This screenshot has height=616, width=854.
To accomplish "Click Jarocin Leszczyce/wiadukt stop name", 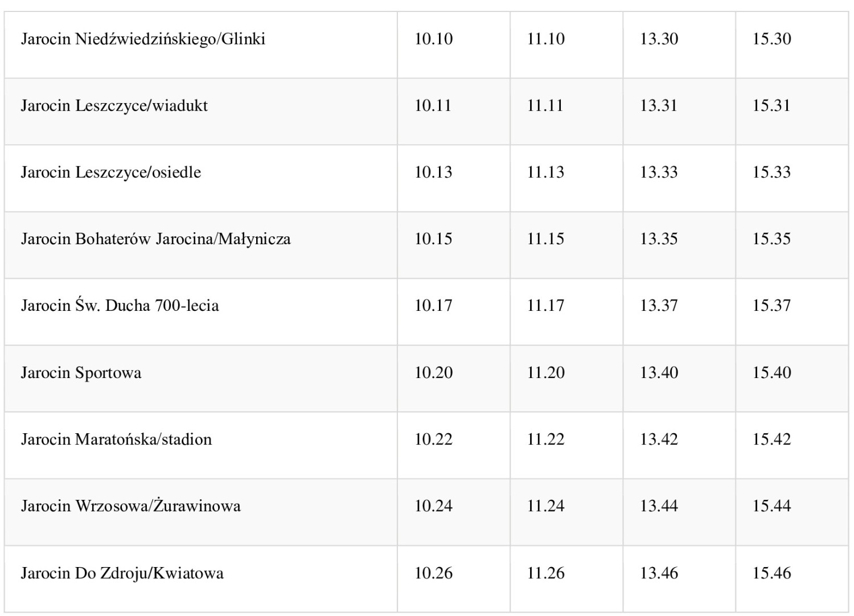I will (x=114, y=106).
